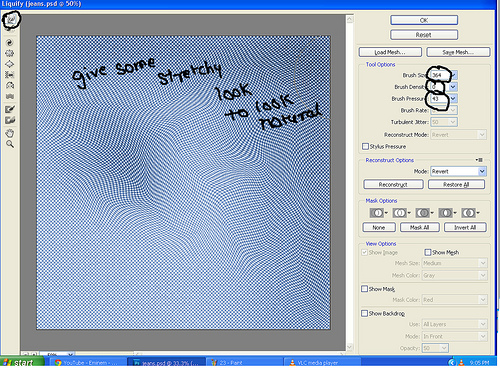
Task: Enable the Show Backdrop checkbox
Action: (x=365, y=313)
